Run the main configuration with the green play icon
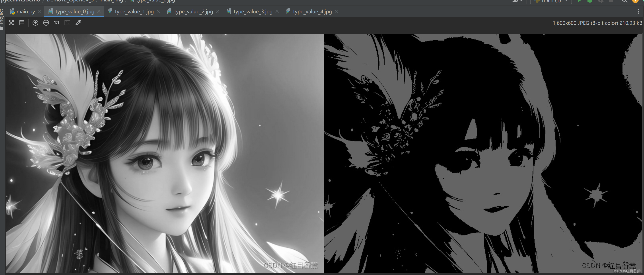Image resolution: width=644 pixels, height=275 pixels. 579,1
